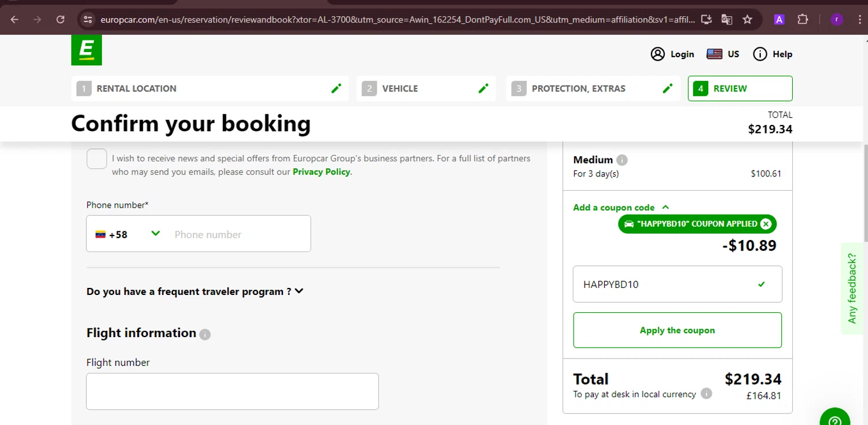Click the browser forward arrow
Screen dimensions: 868x425
[38, 19]
